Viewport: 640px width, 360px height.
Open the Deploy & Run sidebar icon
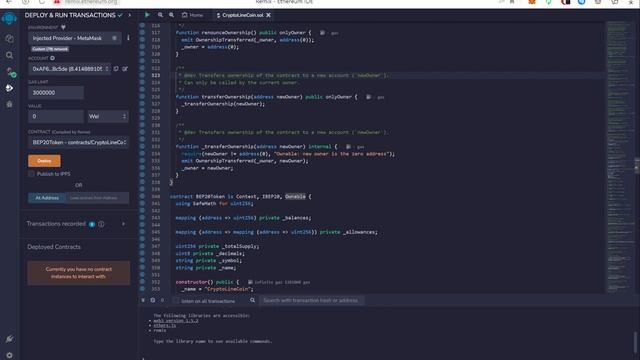(9, 88)
